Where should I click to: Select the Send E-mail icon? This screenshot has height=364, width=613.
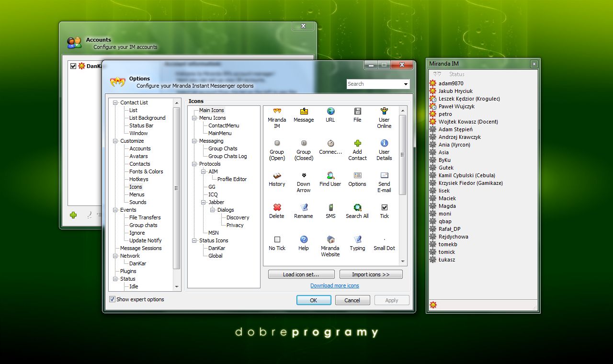pyautogui.click(x=384, y=175)
